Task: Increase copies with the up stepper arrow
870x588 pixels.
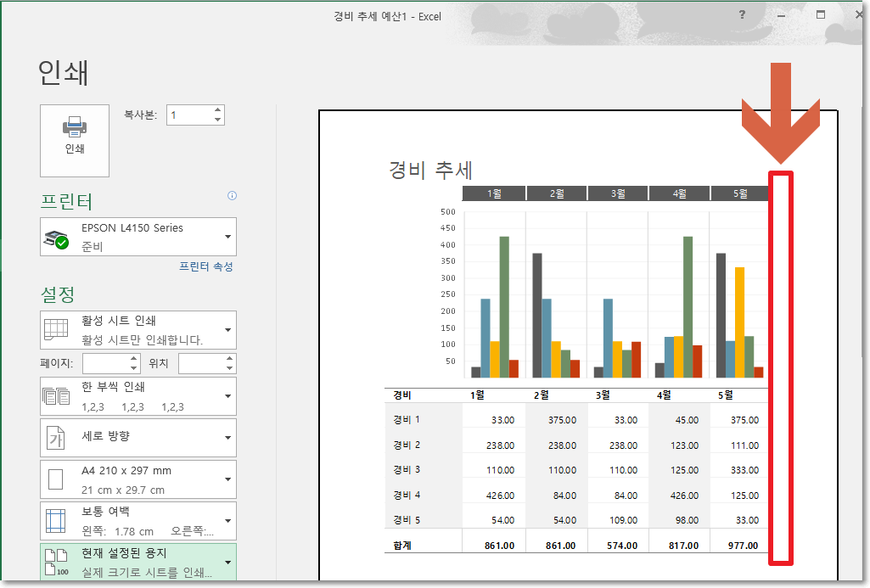Action: tap(218, 110)
